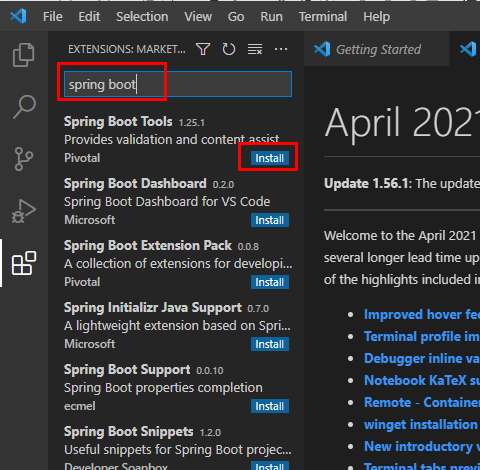Install Spring Boot Extension Pack
Image resolution: width=480 pixels, height=470 pixels.
coord(270,282)
